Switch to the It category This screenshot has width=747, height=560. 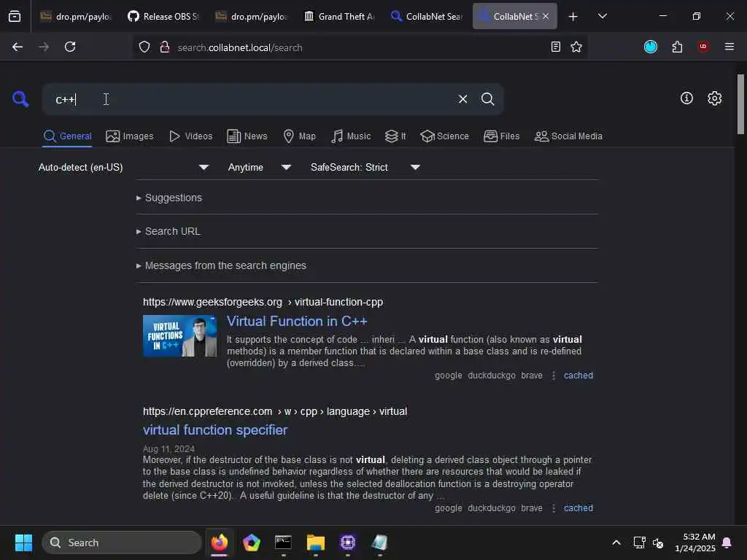(395, 136)
